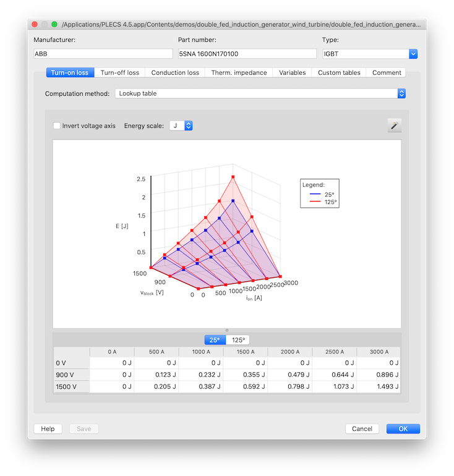Select the 125° temperature table toggle
Image resolution: width=454 pixels, height=476 pixels.
(238, 339)
